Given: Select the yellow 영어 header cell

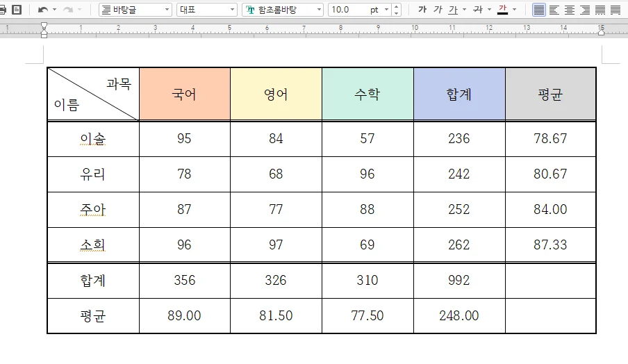Looking at the screenshot, I should pos(276,94).
